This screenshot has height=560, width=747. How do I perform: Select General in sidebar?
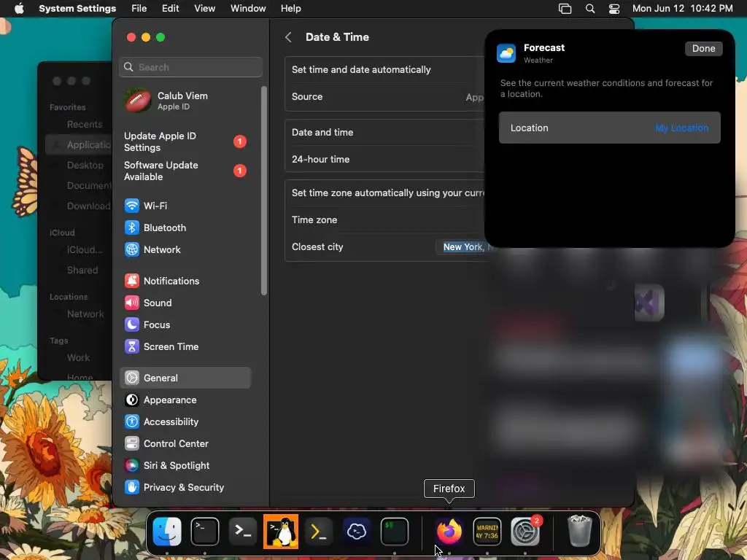pos(185,378)
